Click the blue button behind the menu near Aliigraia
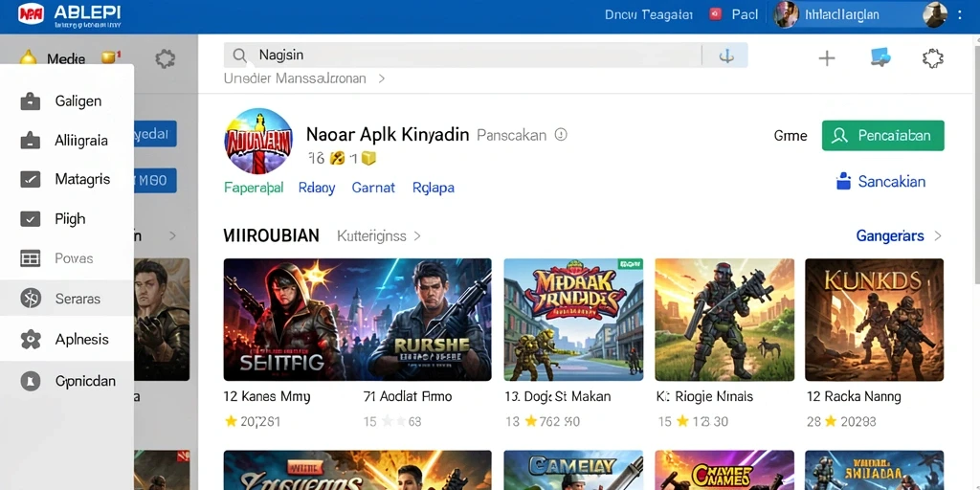980x490 pixels. coord(156,134)
